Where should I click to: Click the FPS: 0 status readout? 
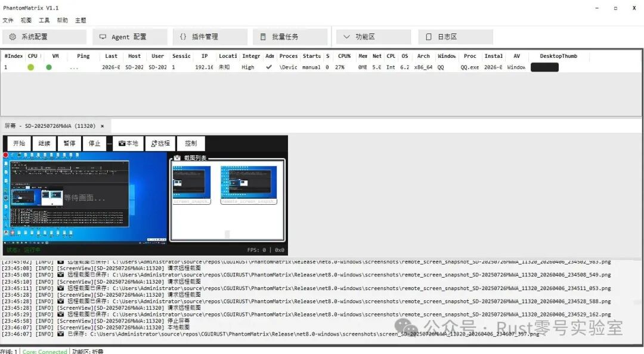coord(256,250)
